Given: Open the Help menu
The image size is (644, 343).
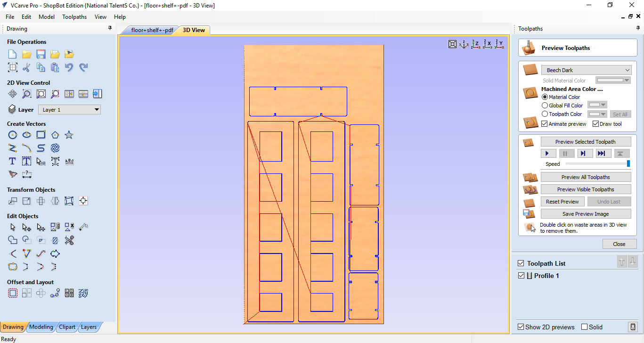Looking at the screenshot, I should 120,17.
